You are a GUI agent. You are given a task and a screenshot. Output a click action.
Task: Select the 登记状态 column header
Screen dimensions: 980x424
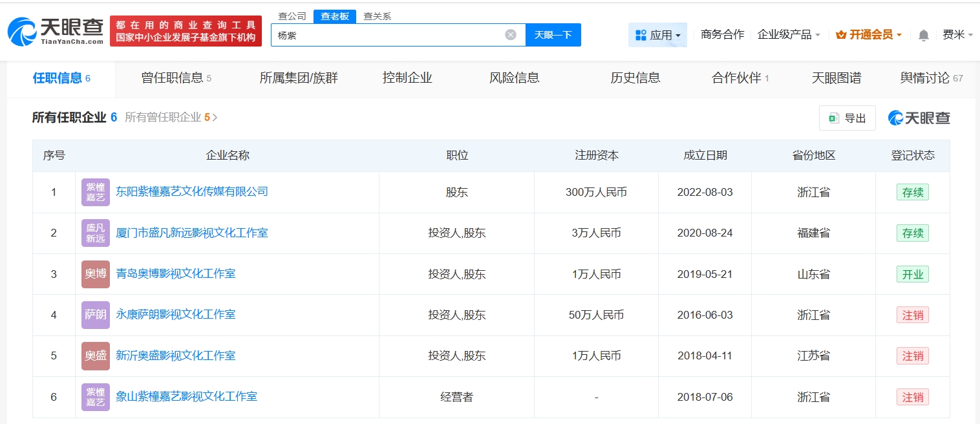tap(913, 156)
